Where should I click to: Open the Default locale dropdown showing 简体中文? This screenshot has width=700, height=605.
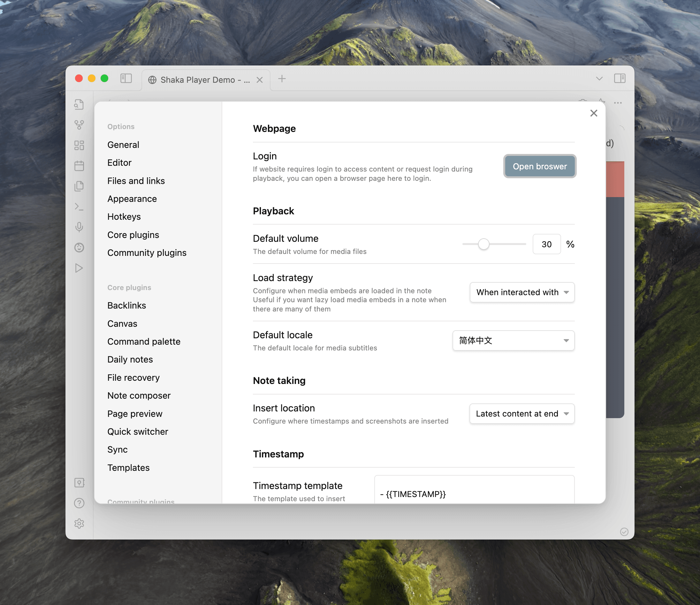click(x=513, y=341)
